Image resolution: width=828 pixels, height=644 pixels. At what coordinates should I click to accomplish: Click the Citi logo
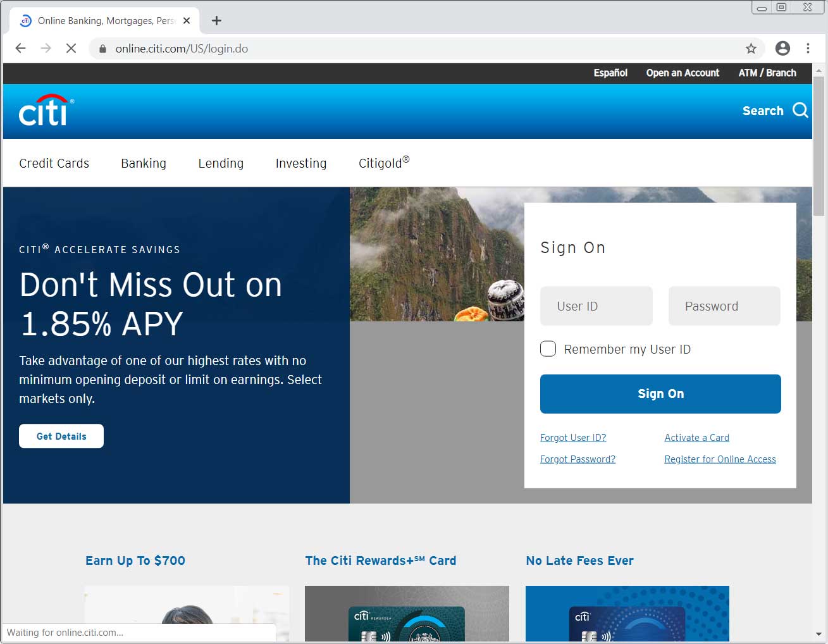pyautogui.click(x=46, y=111)
